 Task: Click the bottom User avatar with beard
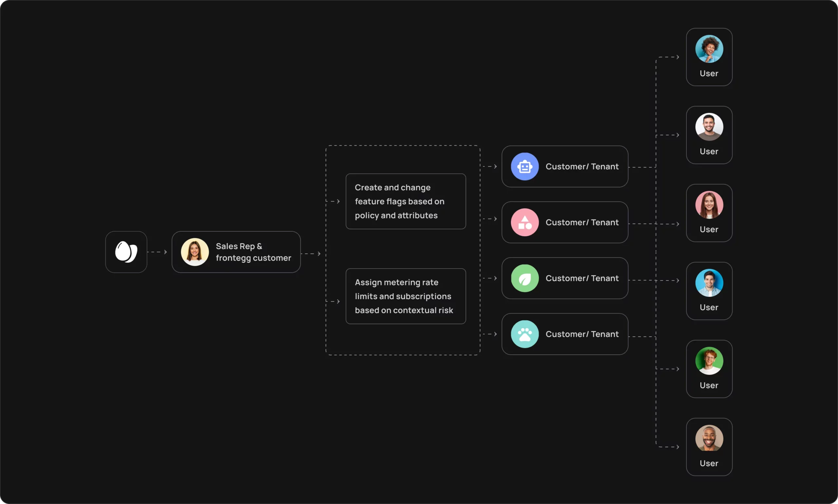[709, 438]
